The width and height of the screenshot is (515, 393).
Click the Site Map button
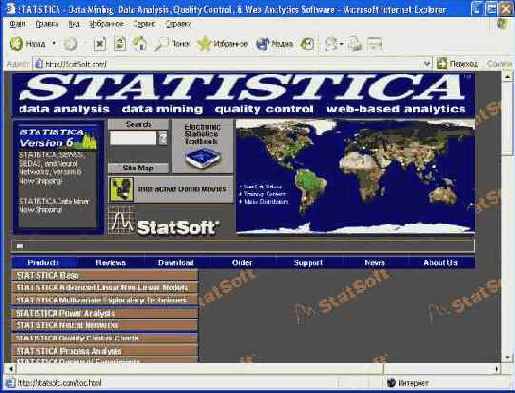pyautogui.click(x=138, y=168)
